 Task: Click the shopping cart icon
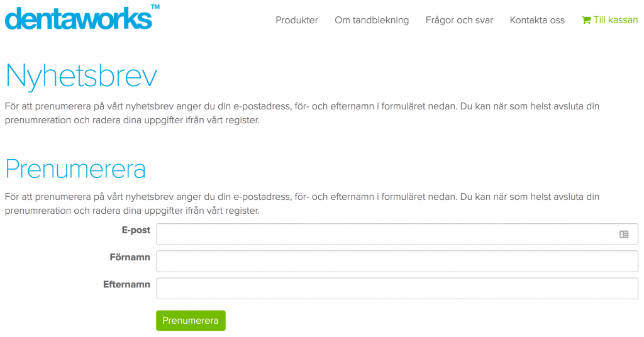coord(586,20)
